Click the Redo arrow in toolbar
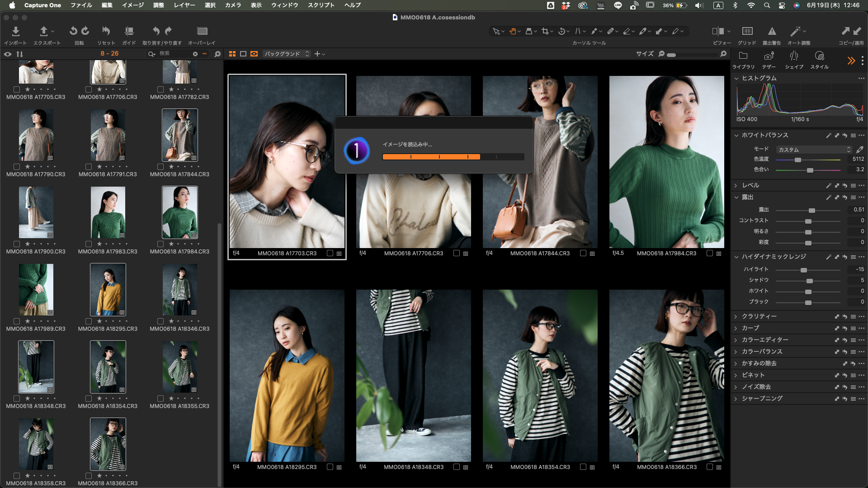Image resolution: width=868 pixels, height=488 pixels. click(168, 31)
